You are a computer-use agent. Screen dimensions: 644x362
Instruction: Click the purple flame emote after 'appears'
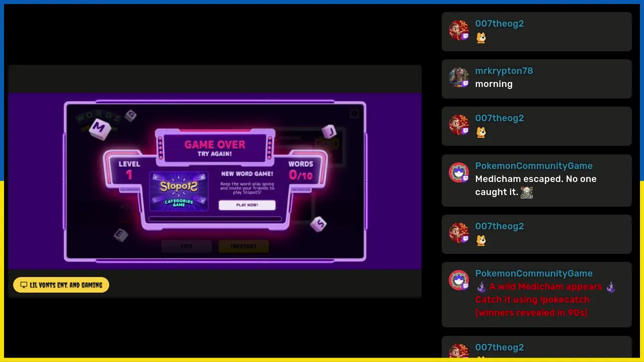click(x=611, y=287)
